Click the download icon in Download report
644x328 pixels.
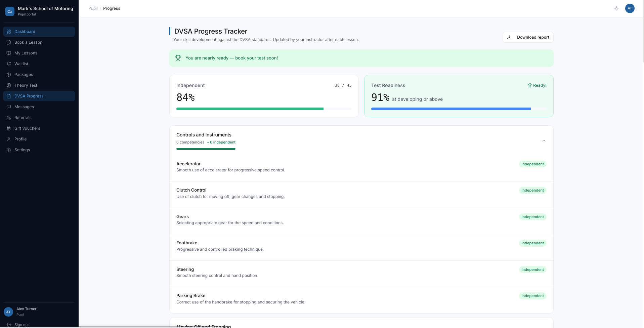[x=509, y=37]
